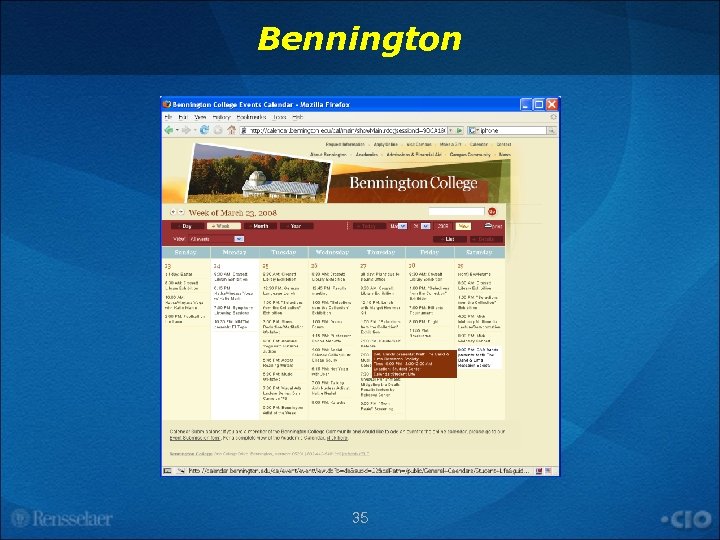Open the View menu
Image resolution: width=720 pixels, height=540 pixels.
click(200, 118)
